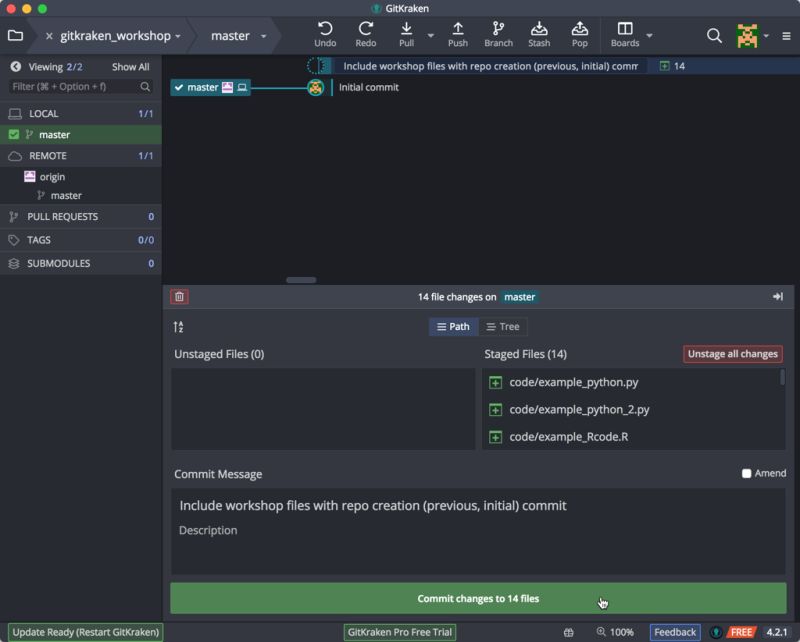Expand the gitkraken_workshop repository dropdown
800x642 pixels.
(x=180, y=35)
